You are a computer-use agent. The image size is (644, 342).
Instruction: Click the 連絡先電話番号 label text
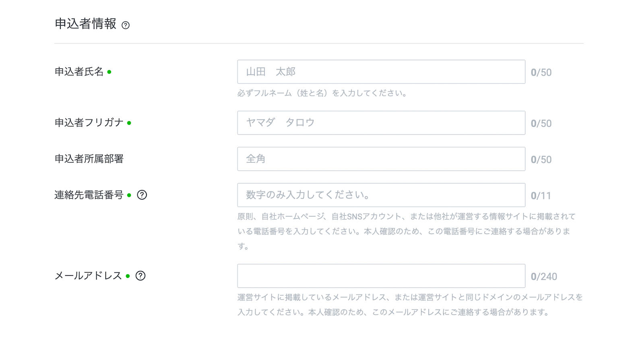(x=89, y=195)
